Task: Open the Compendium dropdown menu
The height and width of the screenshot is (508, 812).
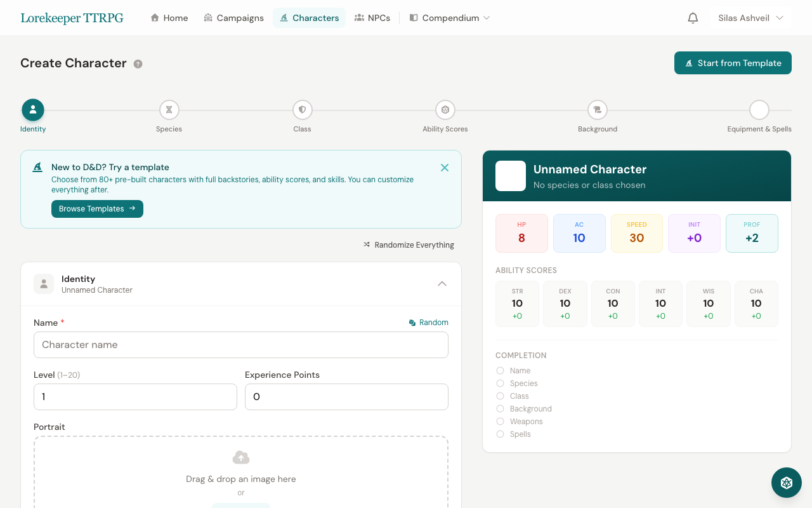Action: (449, 18)
